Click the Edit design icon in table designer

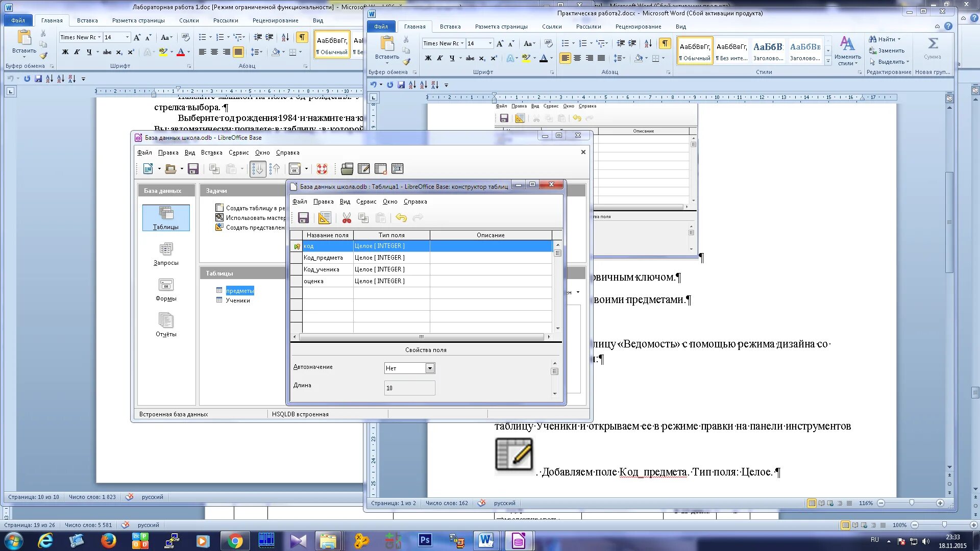point(324,218)
